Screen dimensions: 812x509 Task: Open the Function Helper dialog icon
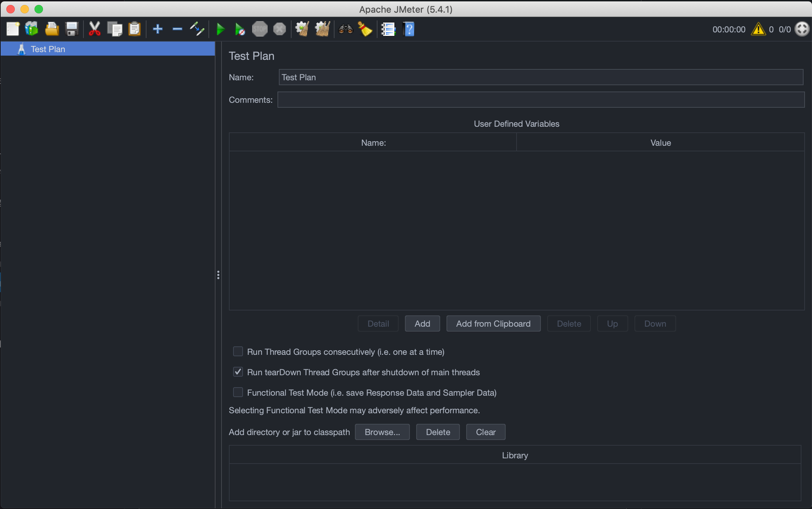[x=388, y=29]
